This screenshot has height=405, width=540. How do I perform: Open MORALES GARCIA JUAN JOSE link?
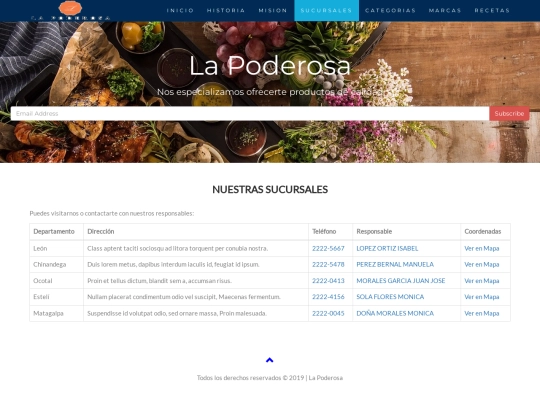pos(401,281)
